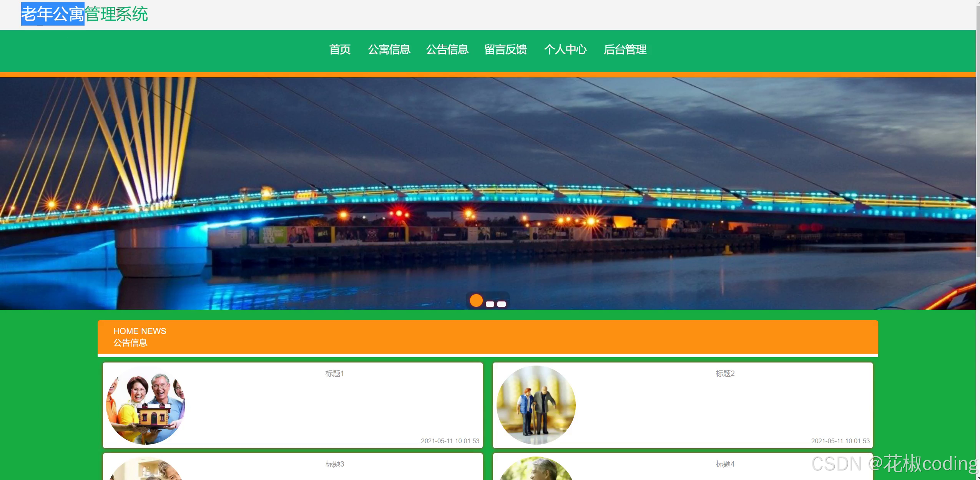Open the 标题4 announcement title

725,464
